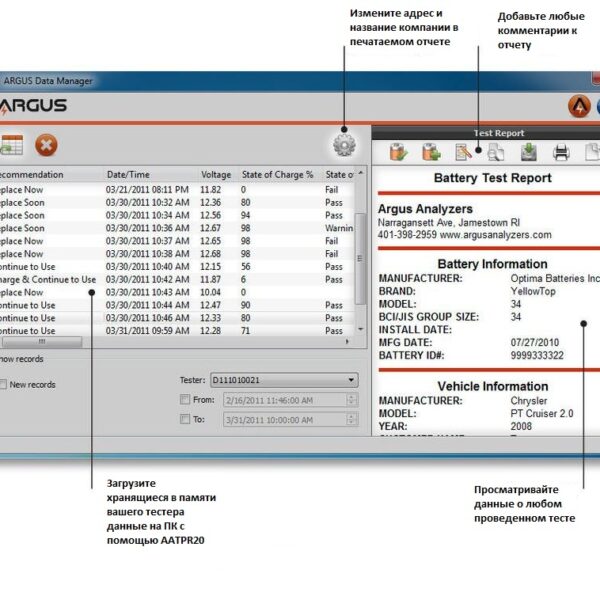Screen dimensions: 600x600
Task: Click the Warning state cell
Action: click(x=339, y=228)
